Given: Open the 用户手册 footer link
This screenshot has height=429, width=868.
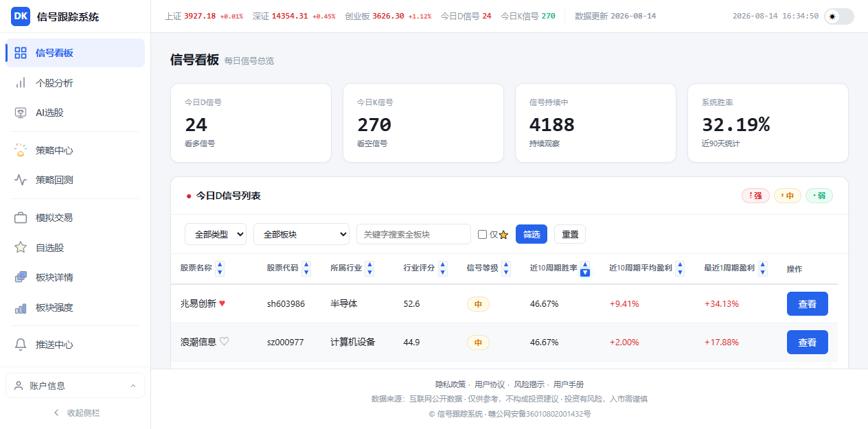Looking at the screenshot, I should point(569,384).
